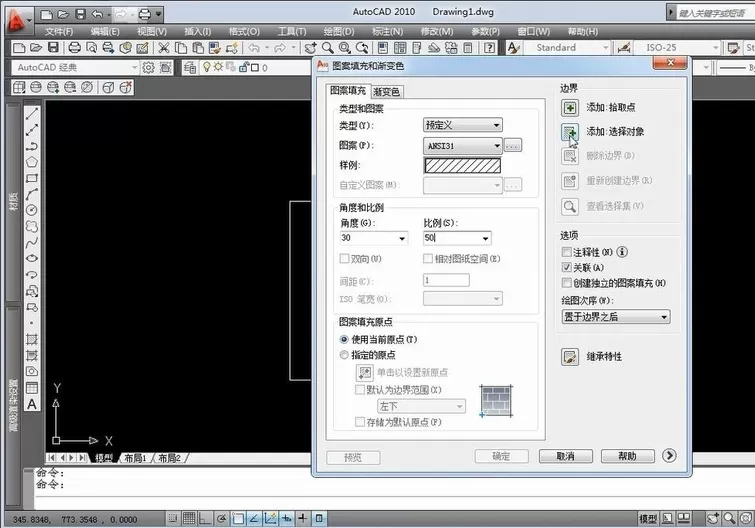Click the Cancel (取消) button
This screenshot has height=528, width=755.
pos(566,456)
